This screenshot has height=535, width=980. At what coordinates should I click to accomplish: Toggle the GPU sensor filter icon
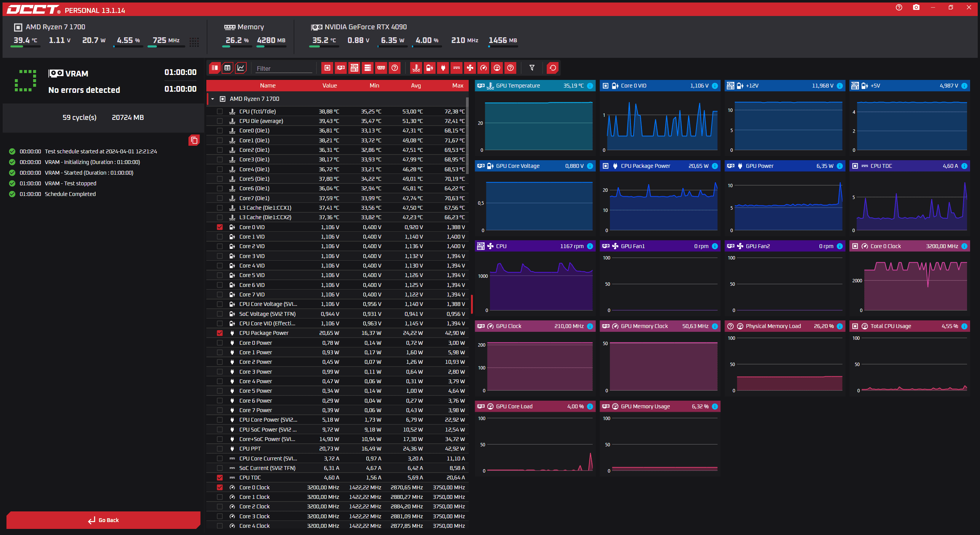pos(341,68)
